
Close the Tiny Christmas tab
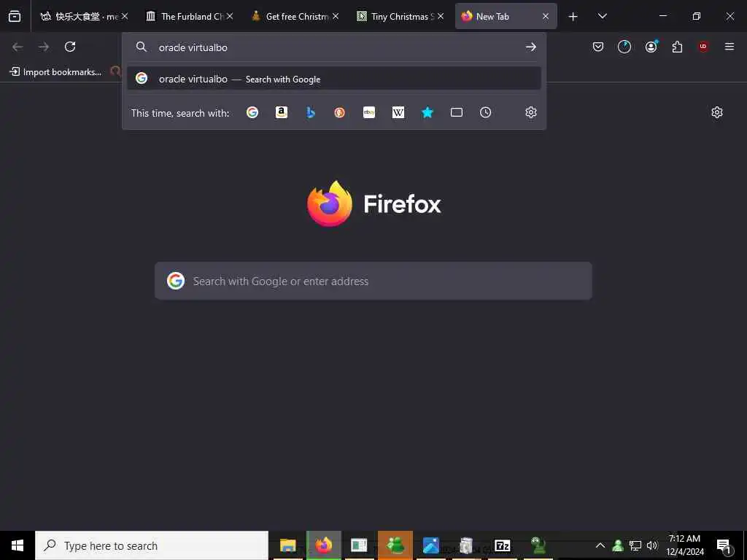click(441, 16)
